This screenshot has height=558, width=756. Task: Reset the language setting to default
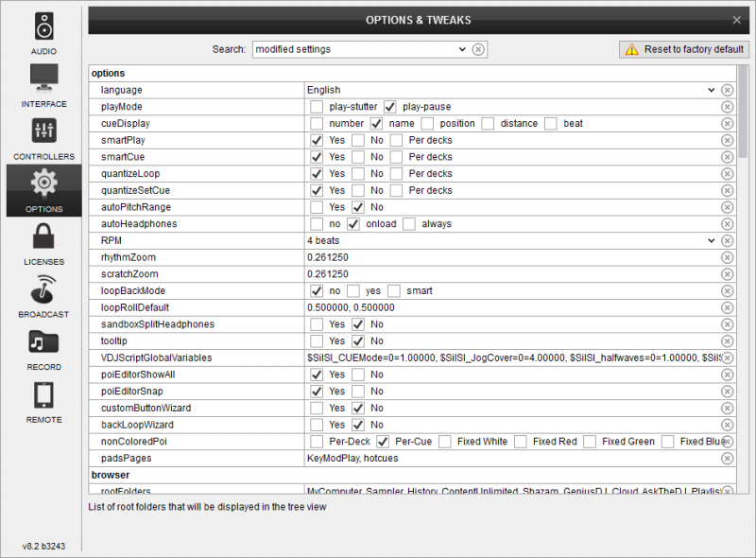pos(727,90)
